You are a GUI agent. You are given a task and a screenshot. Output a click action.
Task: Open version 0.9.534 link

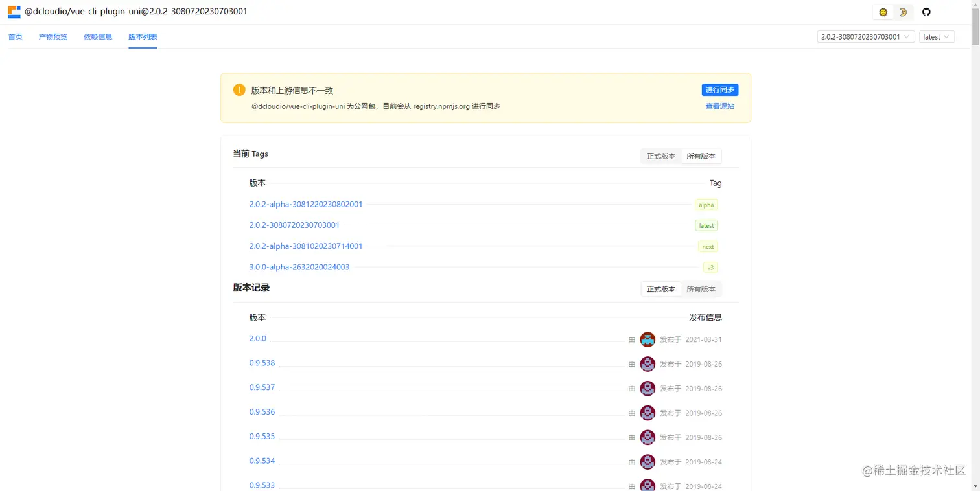tap(262, 461)
